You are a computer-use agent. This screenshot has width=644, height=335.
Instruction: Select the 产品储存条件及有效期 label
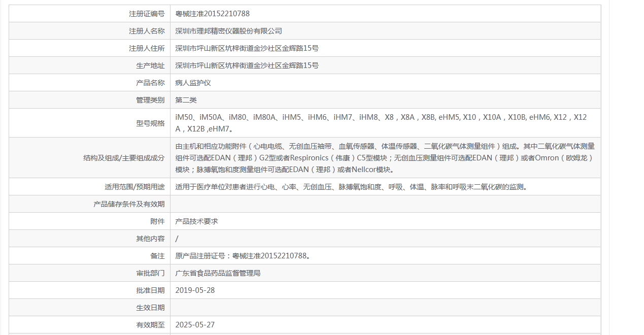[129, 204]
